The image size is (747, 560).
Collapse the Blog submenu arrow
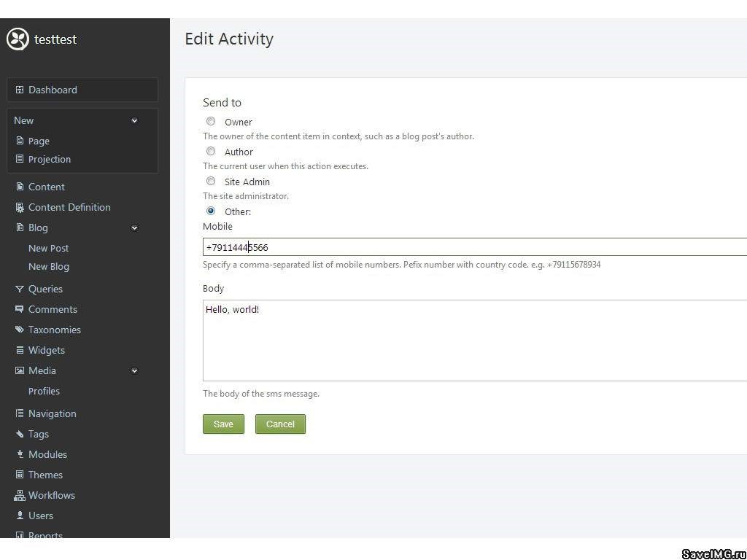coord(134,227)
